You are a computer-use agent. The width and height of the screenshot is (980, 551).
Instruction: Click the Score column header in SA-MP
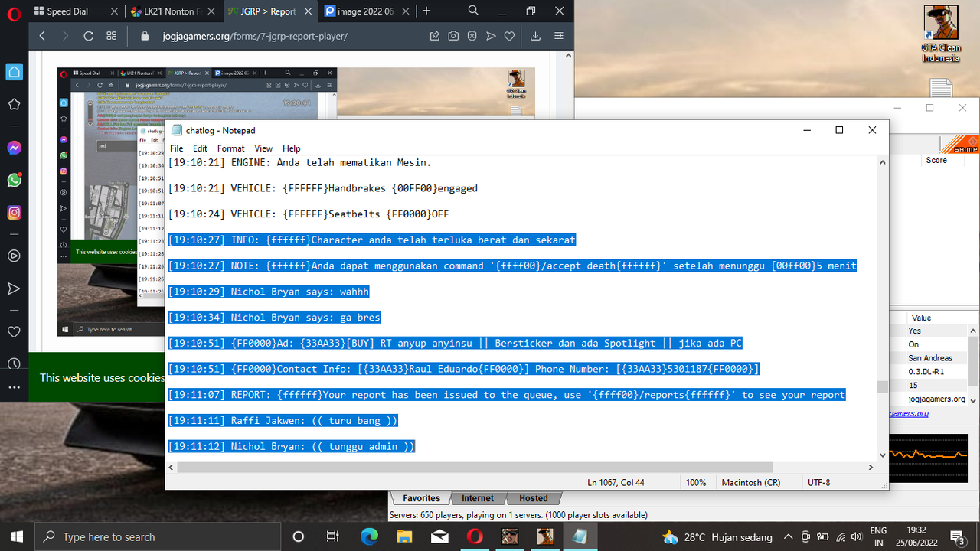point(936,160)
